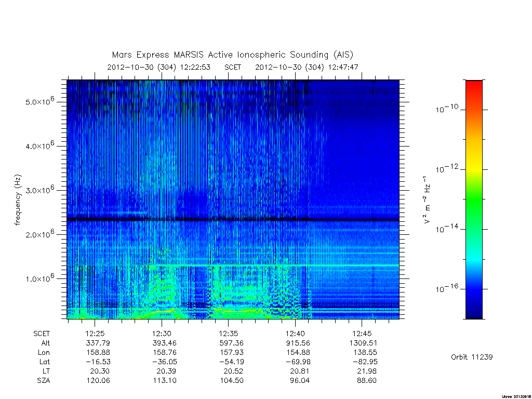This screenshot has height=399, width=532.
Task: Click latitude value -36.05
Action: [x=164, y=362]
